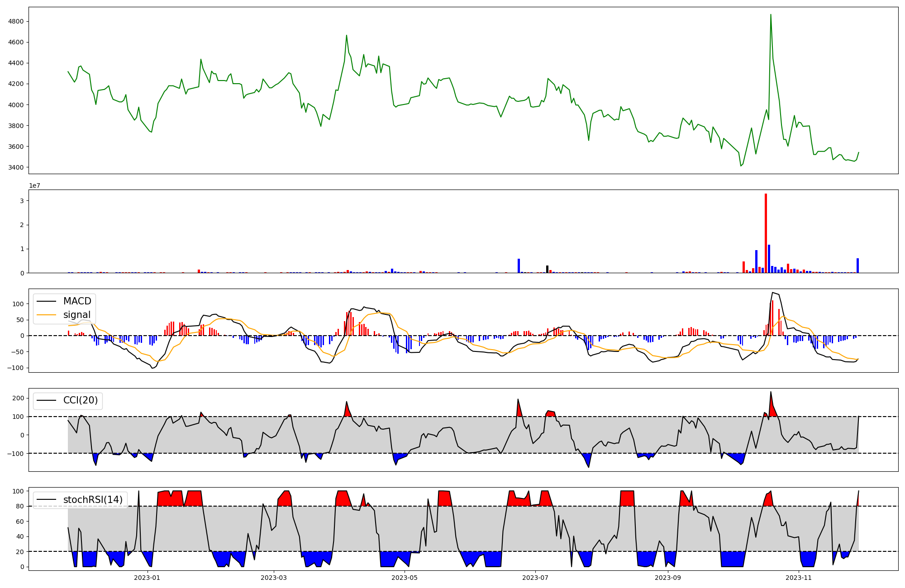Viewport: 905px width, 588px height.
Task: Click the 2023-07 date tick label
Action: (x=535, y=578)
